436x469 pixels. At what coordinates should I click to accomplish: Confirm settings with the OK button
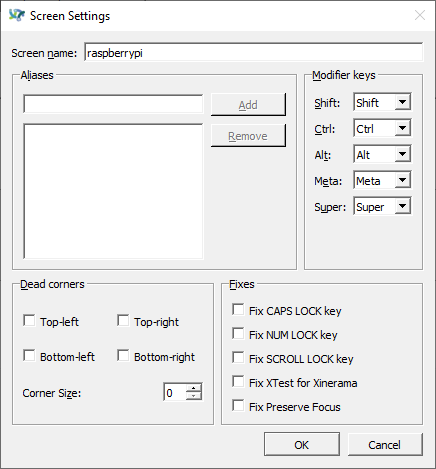(x=302, y=444)
